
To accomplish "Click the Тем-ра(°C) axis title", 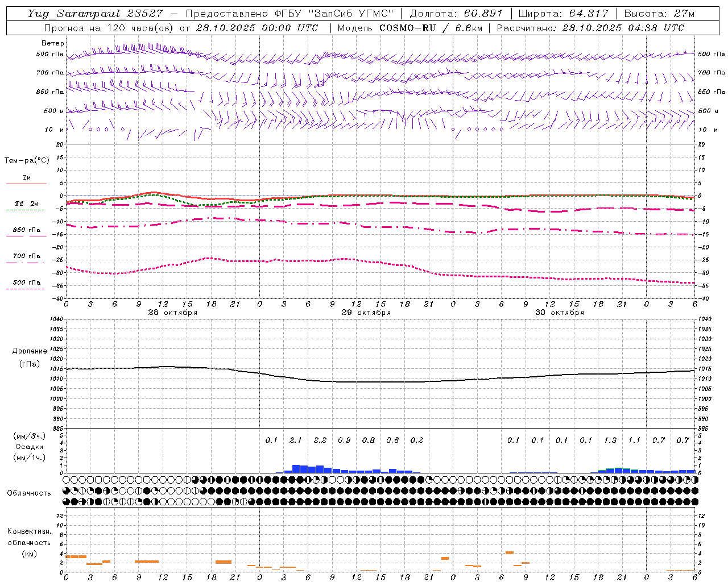I will tap(27, 161).
